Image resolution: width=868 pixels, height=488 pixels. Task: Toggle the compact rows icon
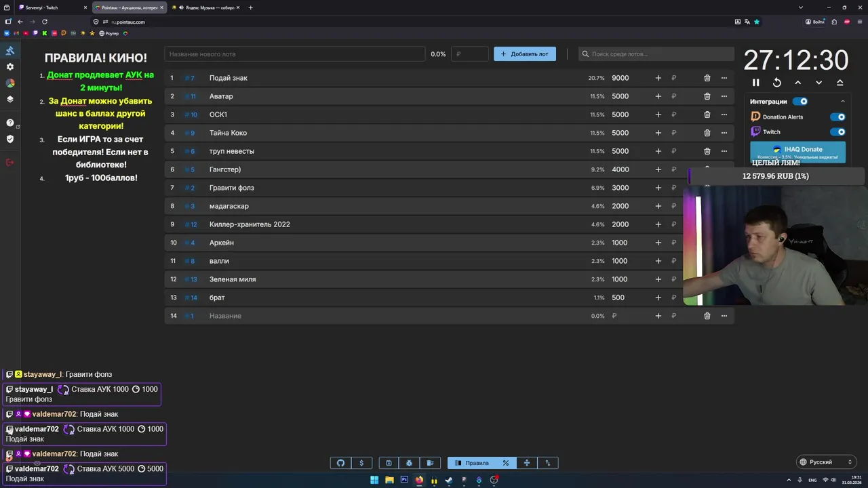(527, 463)
